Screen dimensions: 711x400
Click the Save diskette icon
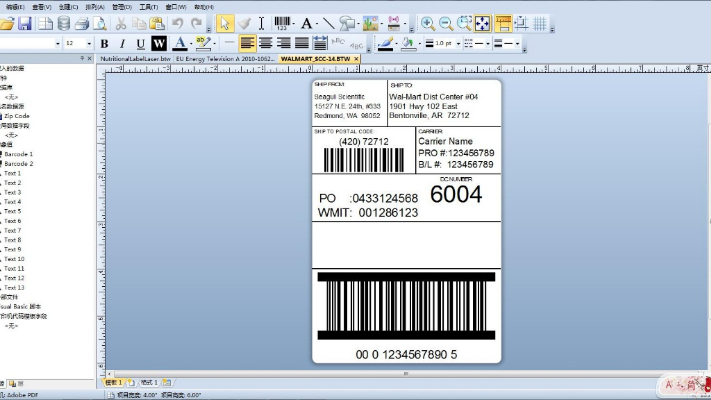24,23
